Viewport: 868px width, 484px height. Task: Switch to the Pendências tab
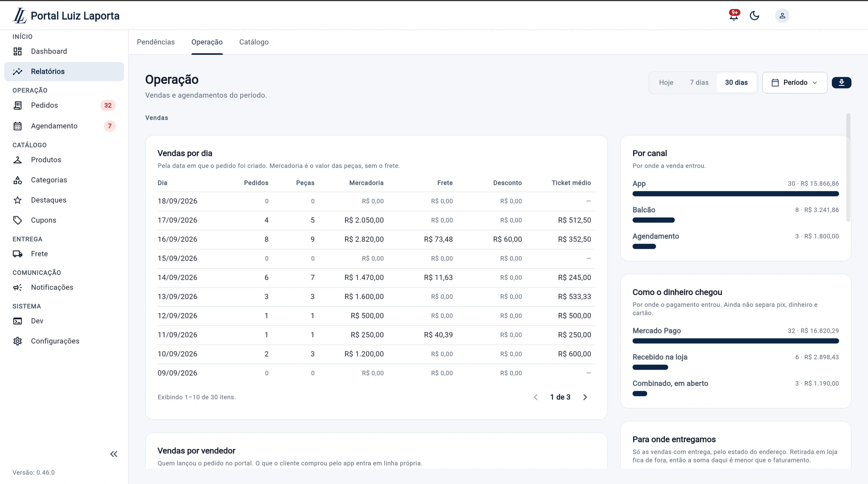tap(156, 42)
